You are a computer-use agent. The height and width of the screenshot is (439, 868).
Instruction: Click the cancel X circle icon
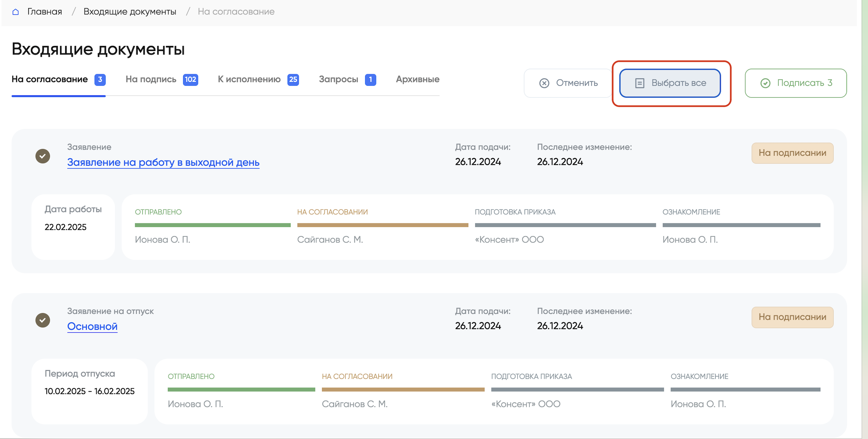[x=544, y=83]
